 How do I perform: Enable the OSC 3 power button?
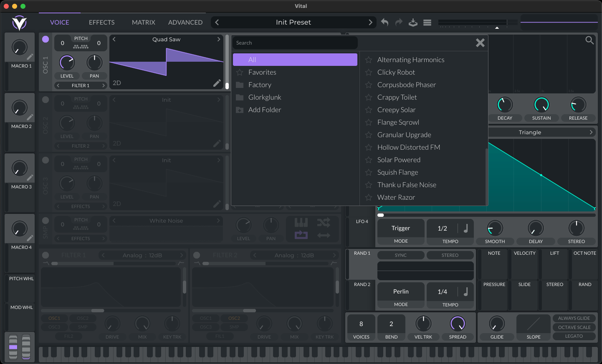pos(46,160)
